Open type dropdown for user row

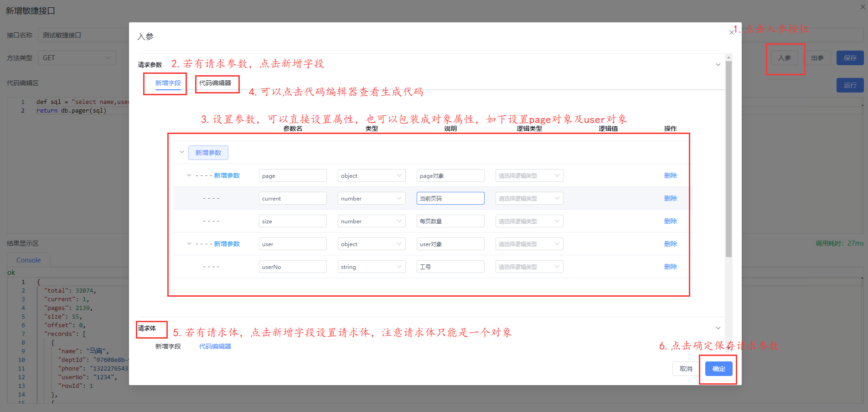(x=372, y=244)
